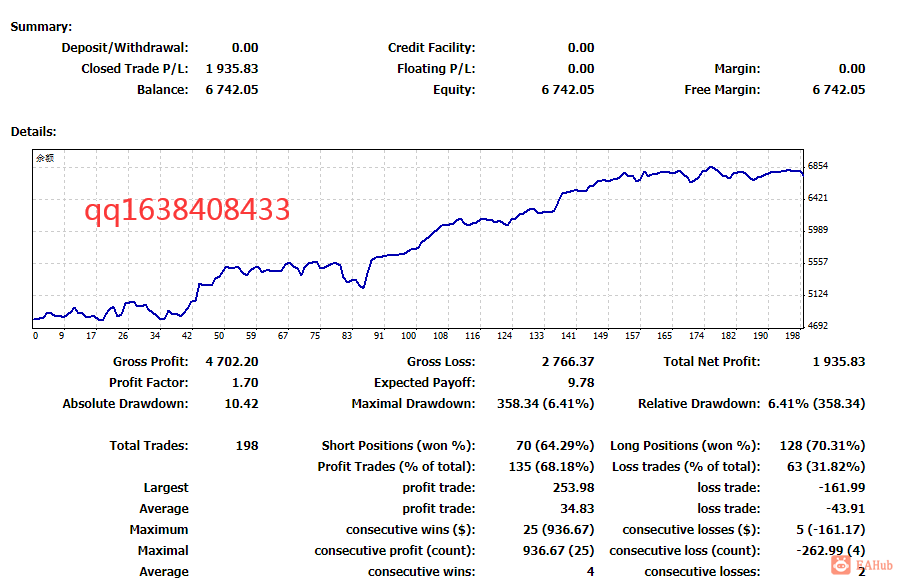Click largest loss trade value -161.99
Viewport: 902px width, 580px height.
[842, 488]
